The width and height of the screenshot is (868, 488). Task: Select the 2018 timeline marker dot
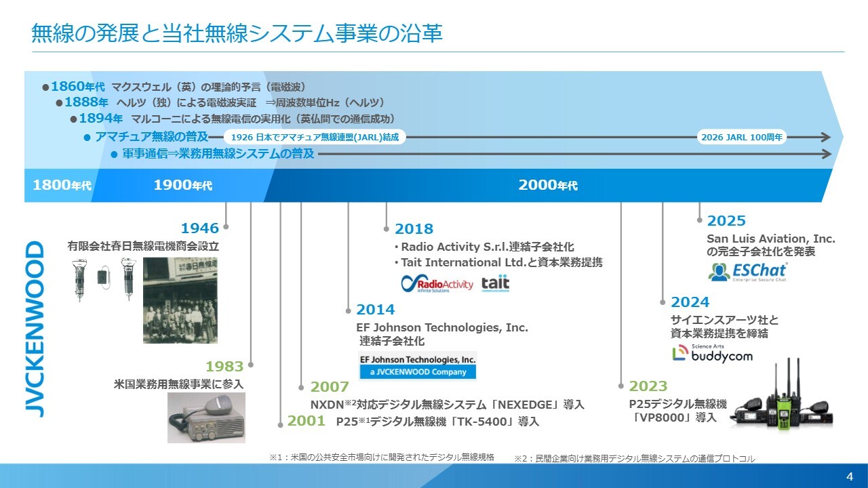click(x=386, y=229)
